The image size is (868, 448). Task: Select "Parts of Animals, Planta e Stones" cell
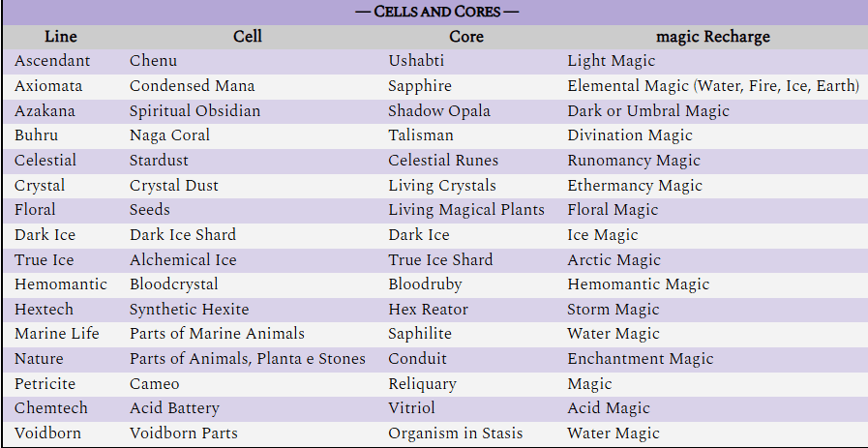(248, 359)
